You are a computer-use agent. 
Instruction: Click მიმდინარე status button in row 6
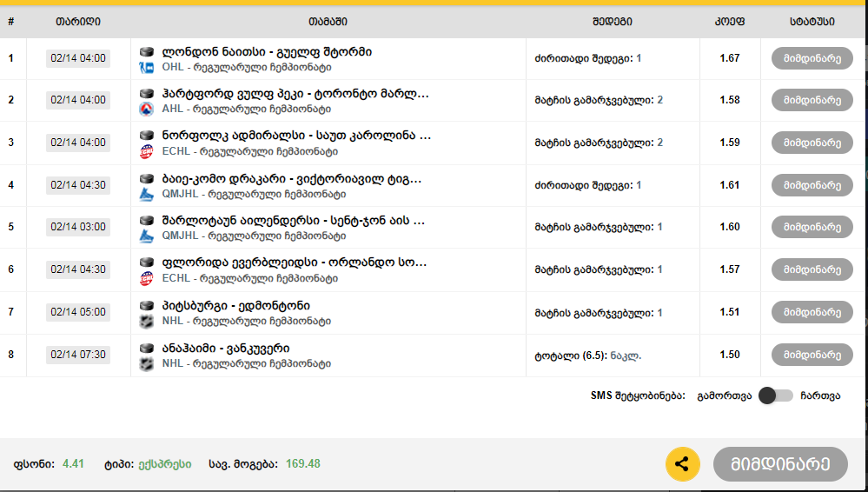click(x=812, y=269)
